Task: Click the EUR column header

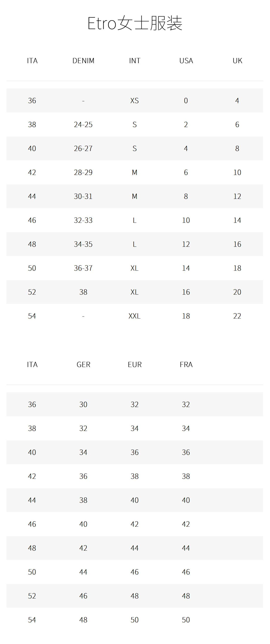Action: 135,365
